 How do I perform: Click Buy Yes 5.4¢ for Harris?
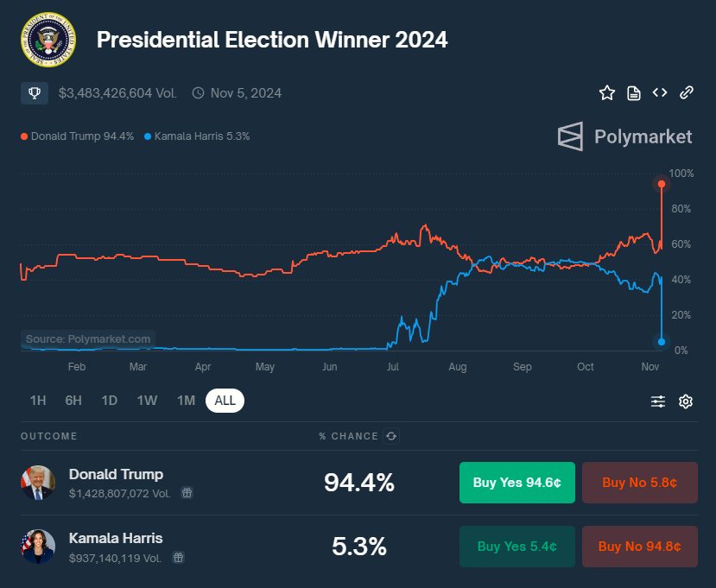(x=517, y=547)
